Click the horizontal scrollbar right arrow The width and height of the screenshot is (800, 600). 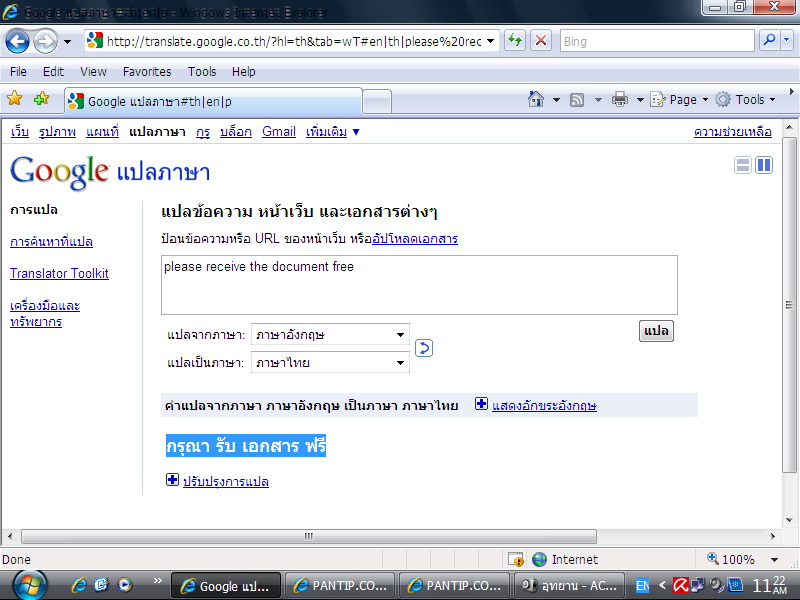click(x=772, y=536)
